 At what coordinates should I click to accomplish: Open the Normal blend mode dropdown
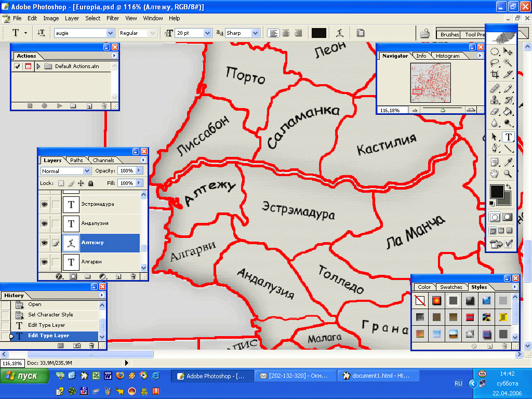(x=87, y=171)
